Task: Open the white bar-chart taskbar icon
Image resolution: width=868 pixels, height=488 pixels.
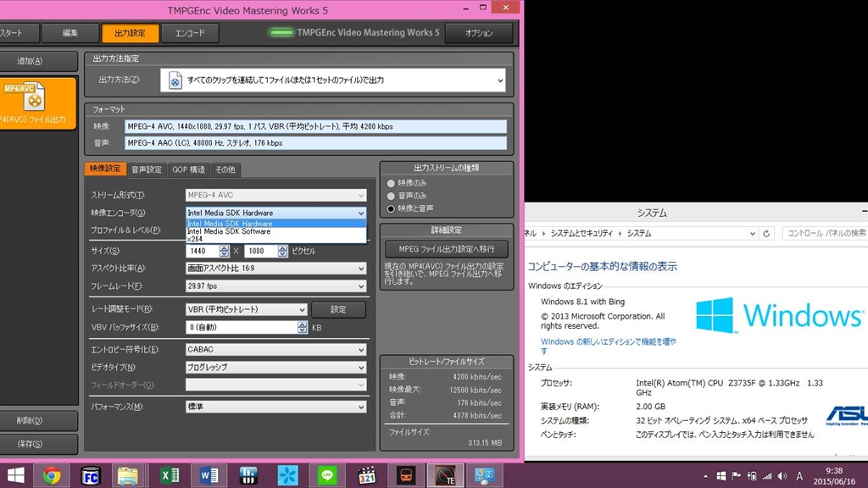Action: tap(248, 475)
